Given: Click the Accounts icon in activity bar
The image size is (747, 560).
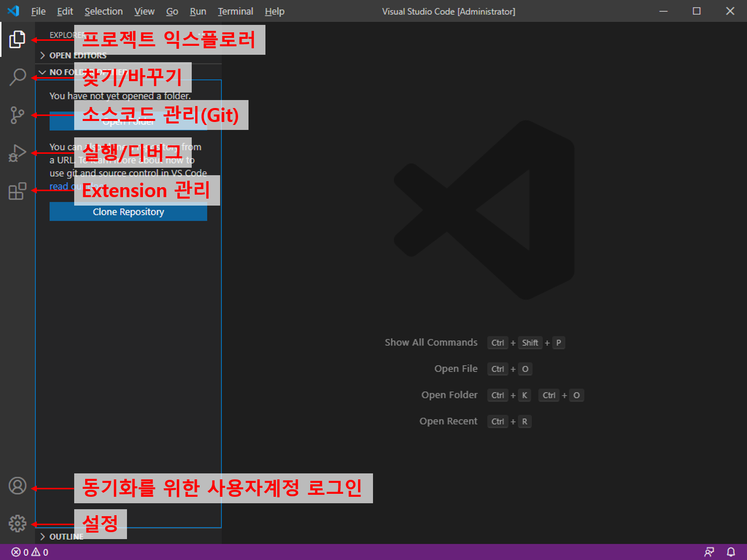Looking at the screenshot, I should tap(17, 486).
